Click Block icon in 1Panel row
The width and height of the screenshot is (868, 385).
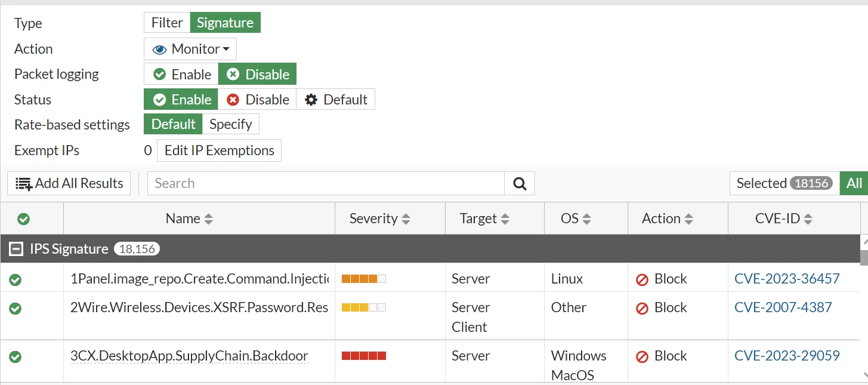pyautogui.click(x=642, y=279)
